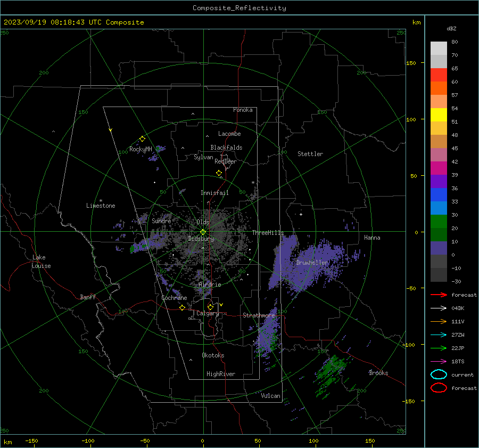This screenshot has width=479, height=448.
Task: Click the ThreeHills town label
Action: [x=268, y=233]
